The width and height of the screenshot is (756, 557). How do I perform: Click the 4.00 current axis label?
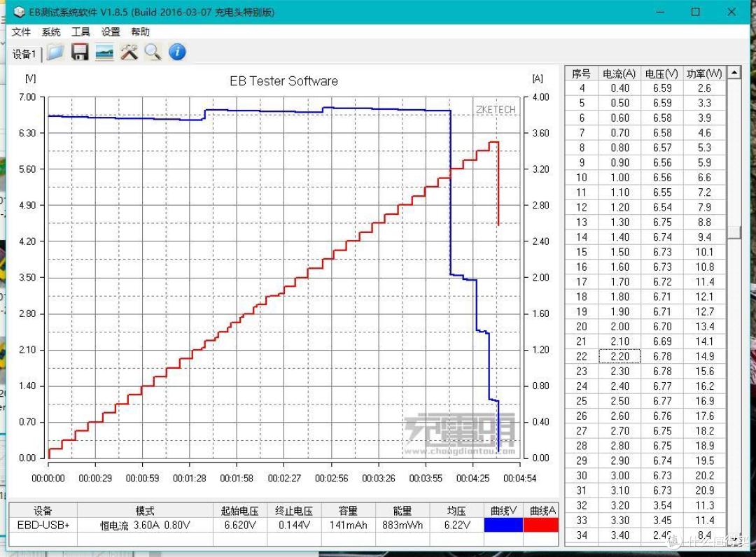pyautogui.click(x=540, y=97)
